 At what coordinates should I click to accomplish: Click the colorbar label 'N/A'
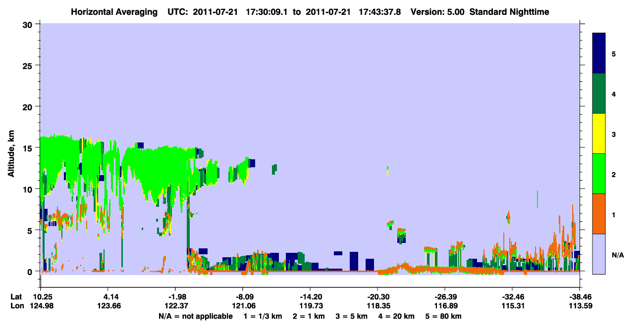click(x=617, y=255)
